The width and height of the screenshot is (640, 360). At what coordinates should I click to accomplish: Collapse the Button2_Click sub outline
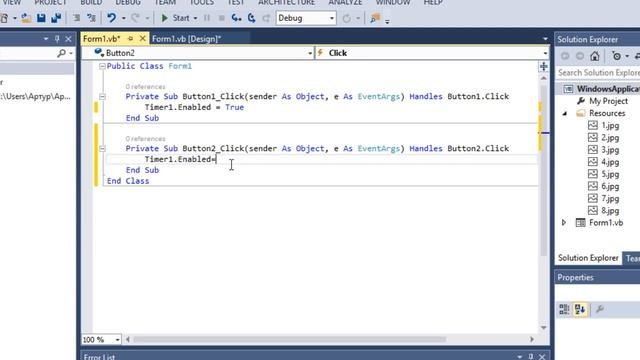(102, 149)
